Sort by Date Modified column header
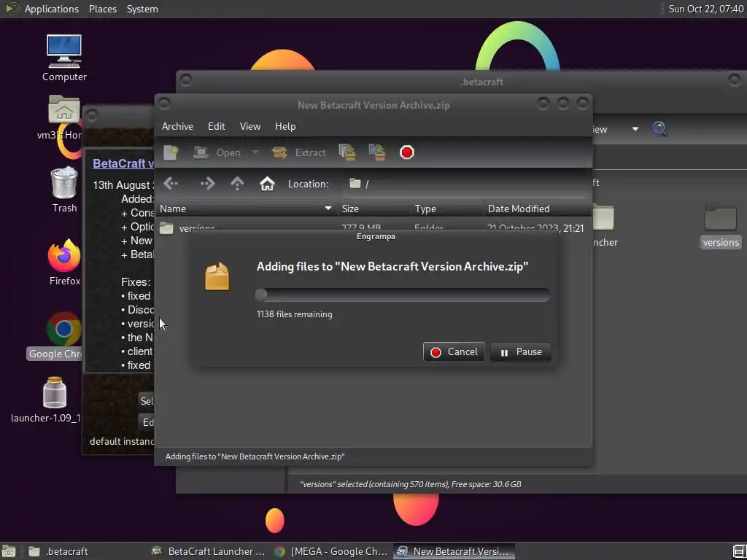Viewport: 747px width, 560px height. [x=538, y=209]
